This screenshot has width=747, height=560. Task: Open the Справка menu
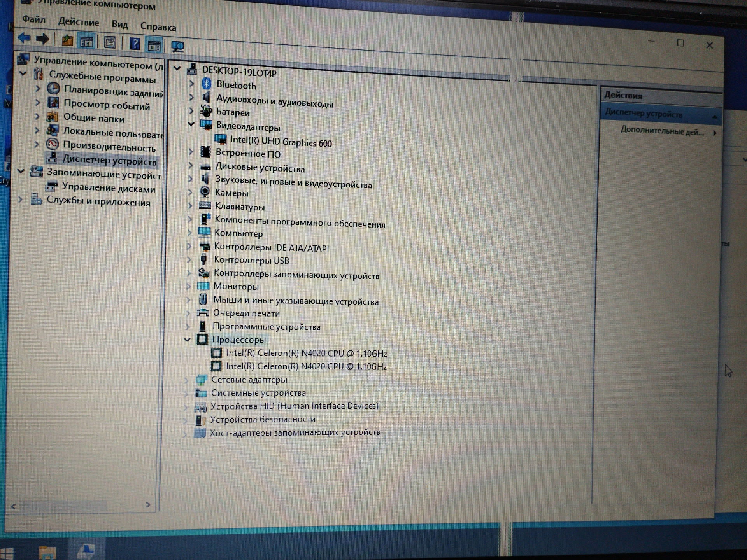[158, 27]
